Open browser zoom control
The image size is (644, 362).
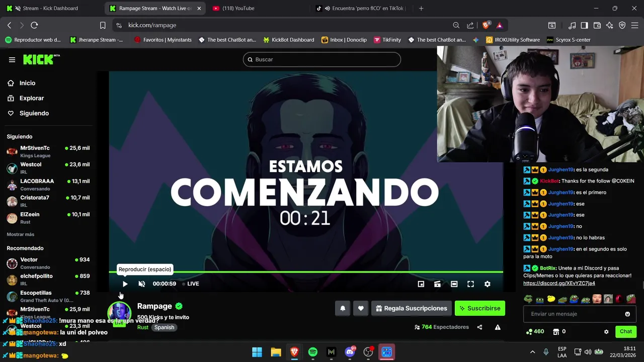click(456, 25)
